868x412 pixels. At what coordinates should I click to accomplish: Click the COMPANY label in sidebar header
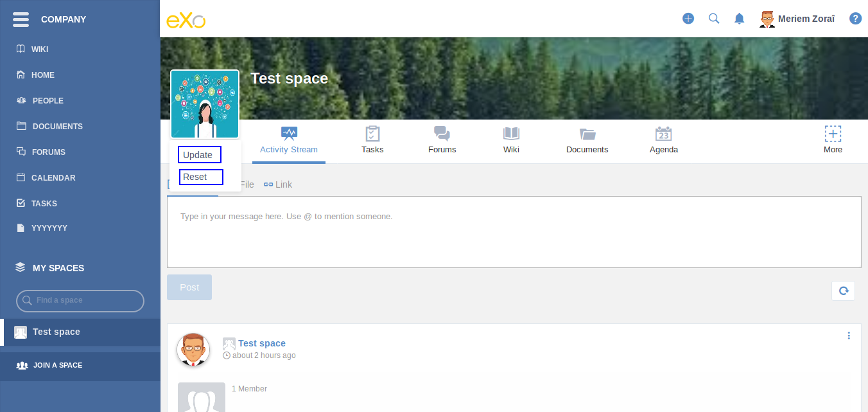pyautogui.click(x=64, y=19)
